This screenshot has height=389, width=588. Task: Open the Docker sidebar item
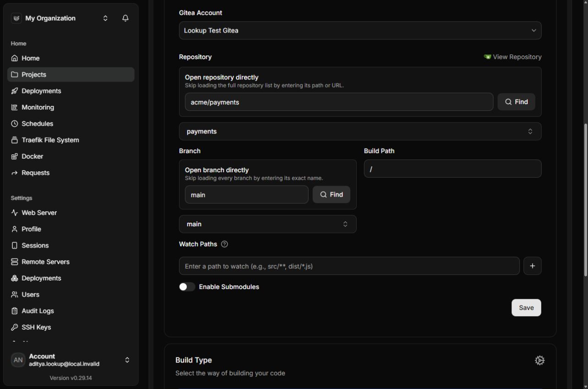71,156
